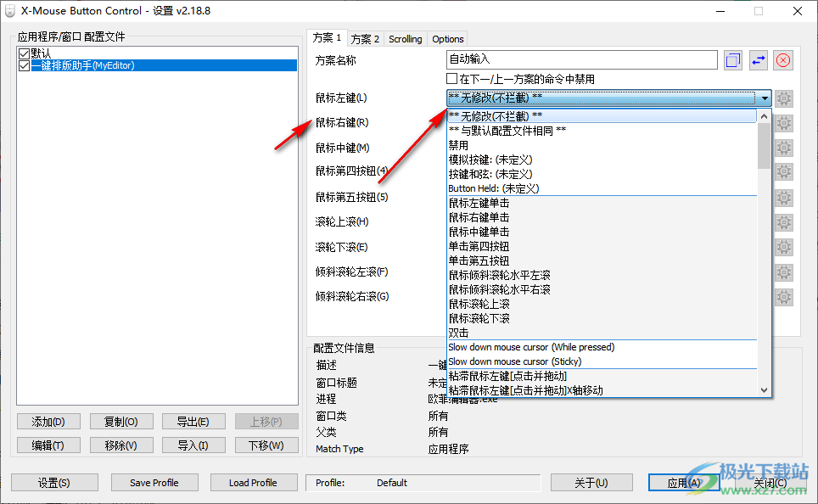Switch to the 方案 2 tab
Screen dimensions: 818x504
click(365, 39)
